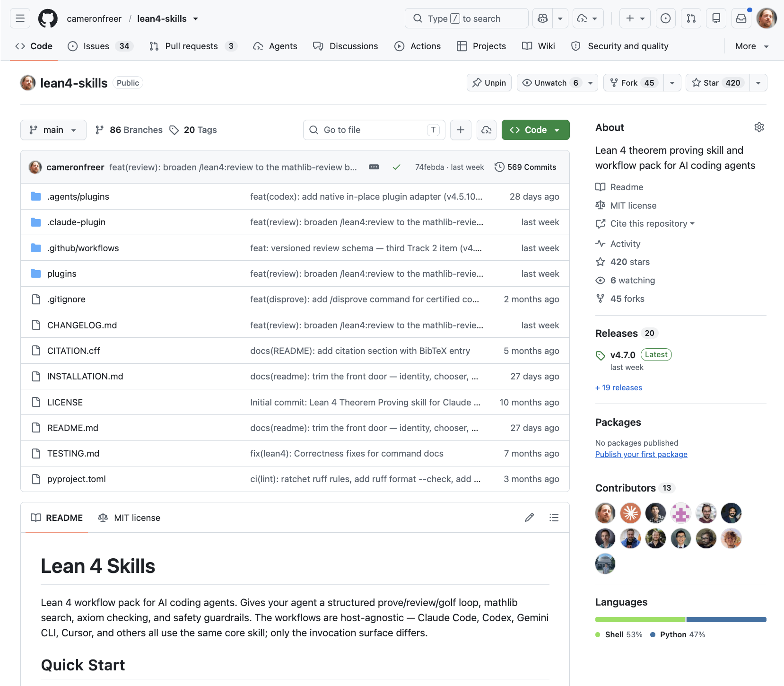Click repository owner avatar beside lean4-skills title
The height and width of the screenshot is (686, 784).
[x=28, y=83]
